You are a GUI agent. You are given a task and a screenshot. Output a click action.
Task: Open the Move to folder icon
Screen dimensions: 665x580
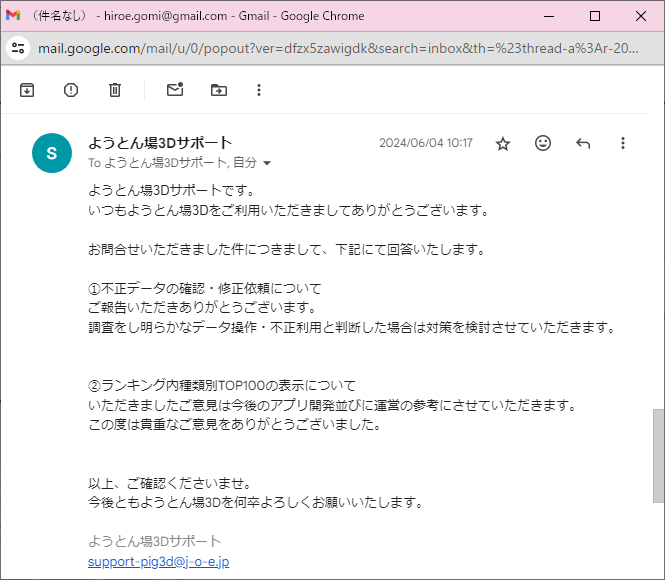coord(219,90)
